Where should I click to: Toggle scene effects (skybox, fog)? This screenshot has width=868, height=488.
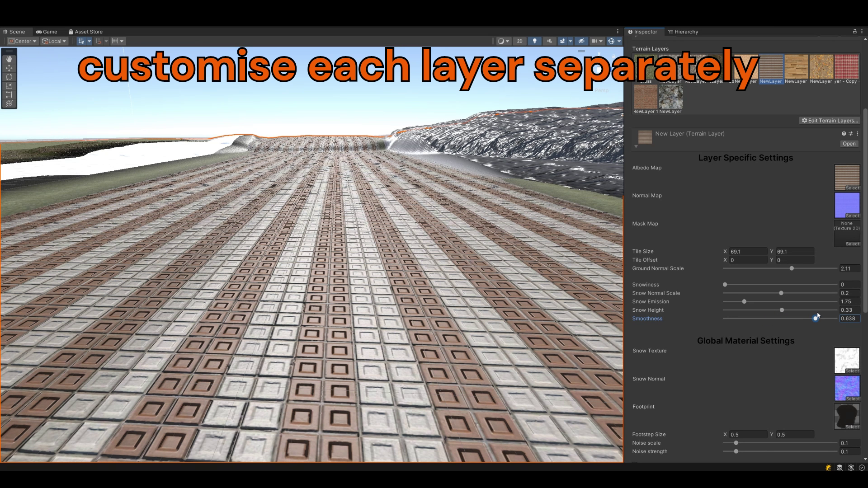tap(562, 41)
